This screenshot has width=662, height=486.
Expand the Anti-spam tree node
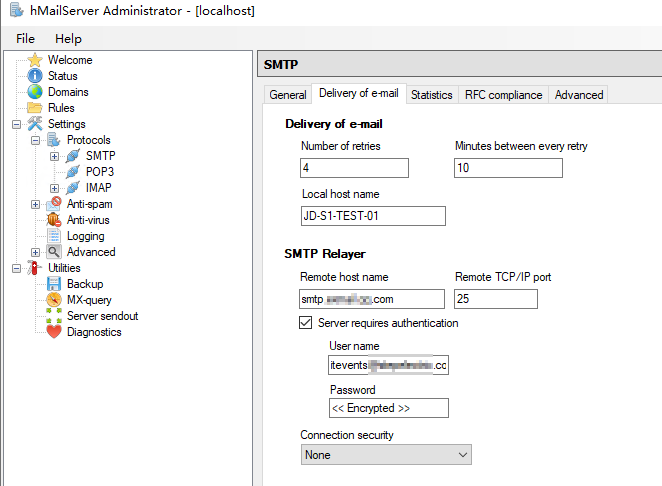point(35,204)
